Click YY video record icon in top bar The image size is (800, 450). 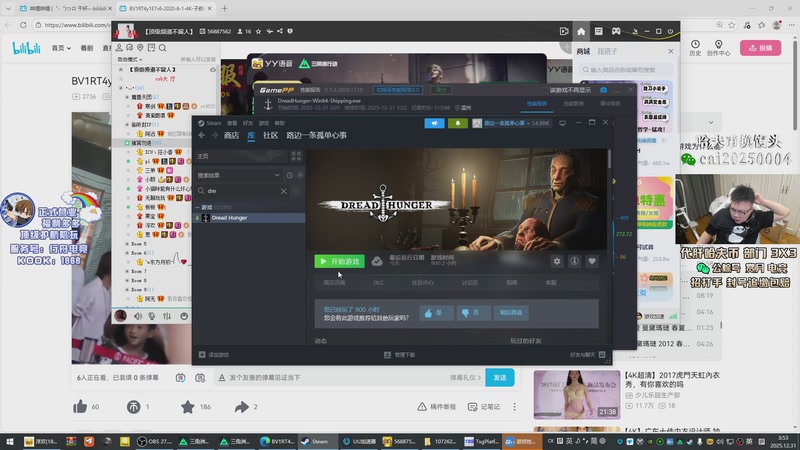coord(564,31)
